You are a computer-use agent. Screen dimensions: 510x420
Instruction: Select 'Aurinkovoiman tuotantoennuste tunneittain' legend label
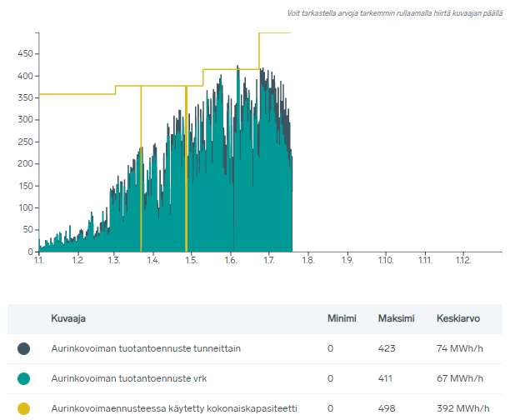click(146, 348)
